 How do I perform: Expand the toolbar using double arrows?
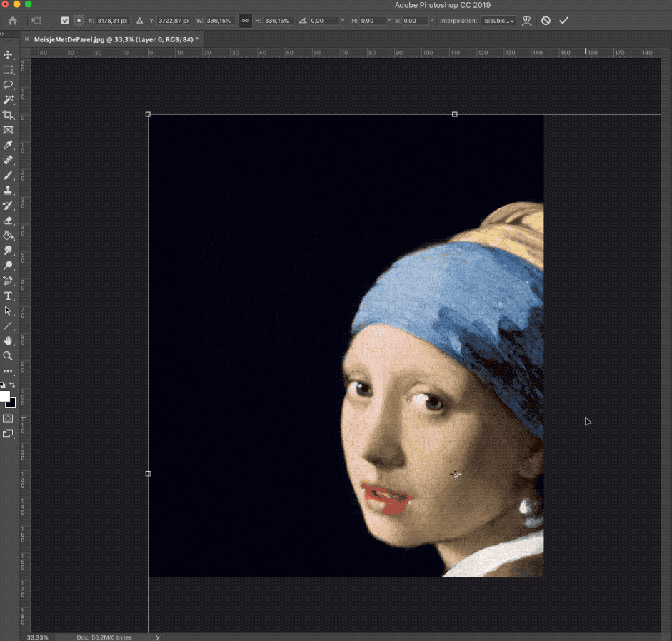[2, 34]
